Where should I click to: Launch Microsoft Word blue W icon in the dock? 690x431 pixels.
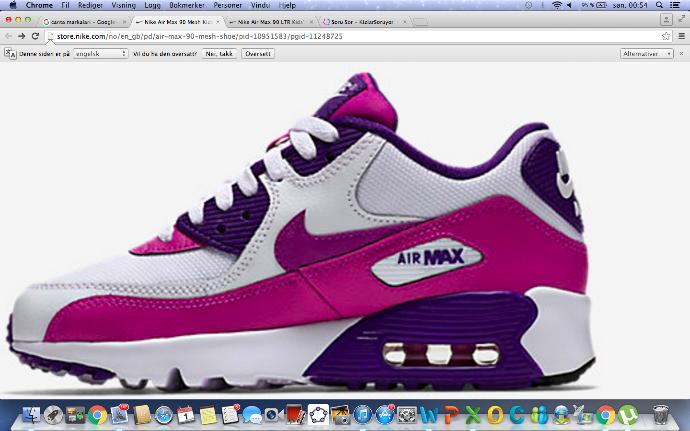pos(429,415)
